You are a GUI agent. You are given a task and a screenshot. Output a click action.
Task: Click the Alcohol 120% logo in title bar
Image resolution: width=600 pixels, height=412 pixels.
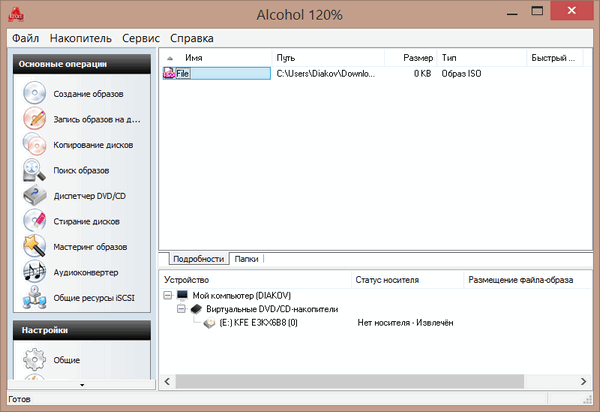point(16,15)
